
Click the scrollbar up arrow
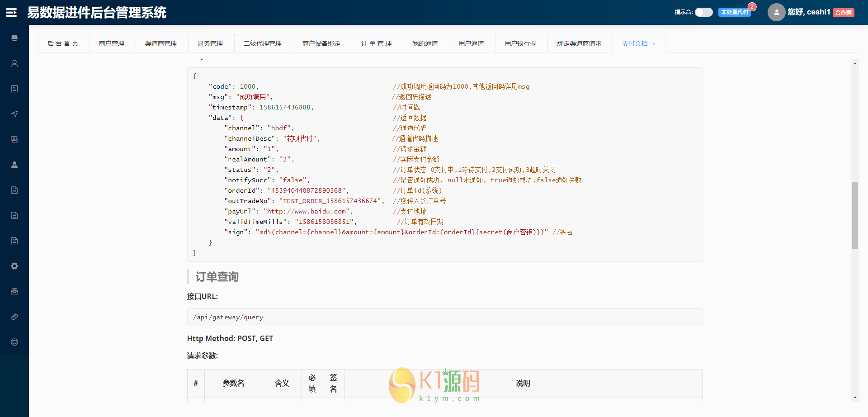point(855,63)
